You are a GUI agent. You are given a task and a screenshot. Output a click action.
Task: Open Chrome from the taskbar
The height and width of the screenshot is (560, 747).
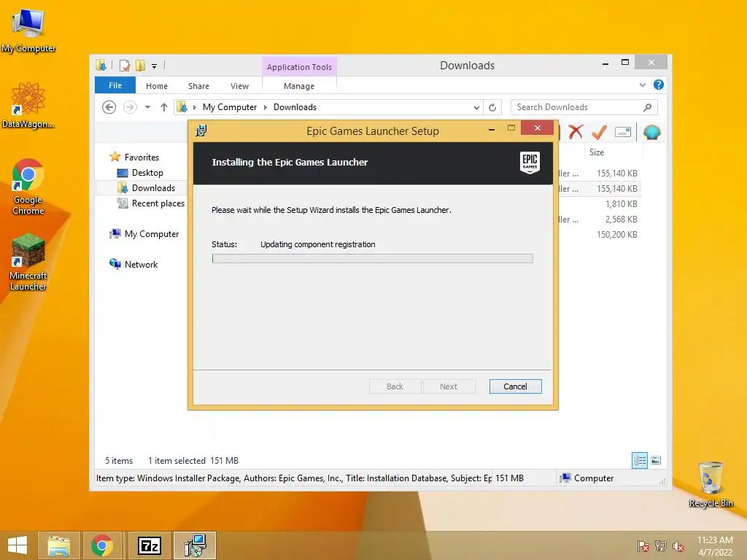tap(102, 545)
